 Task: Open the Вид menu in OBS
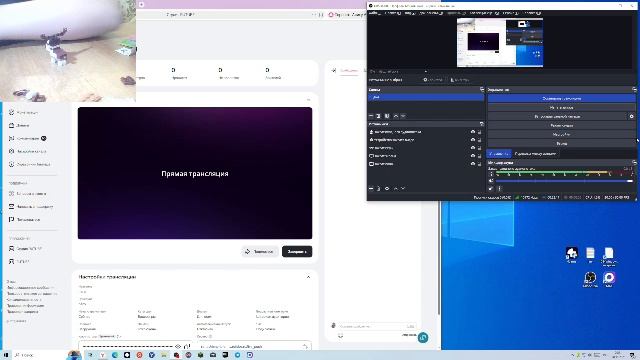410,13
